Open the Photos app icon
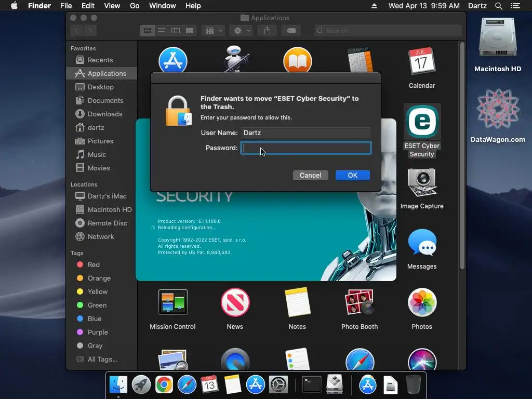The width and height of the screenshot is (532, 399). 422,302
